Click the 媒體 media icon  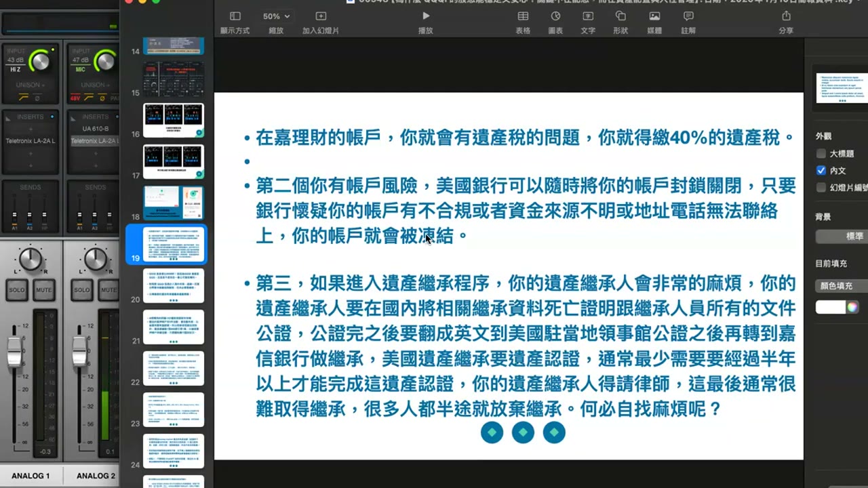(x=654, y=16)
